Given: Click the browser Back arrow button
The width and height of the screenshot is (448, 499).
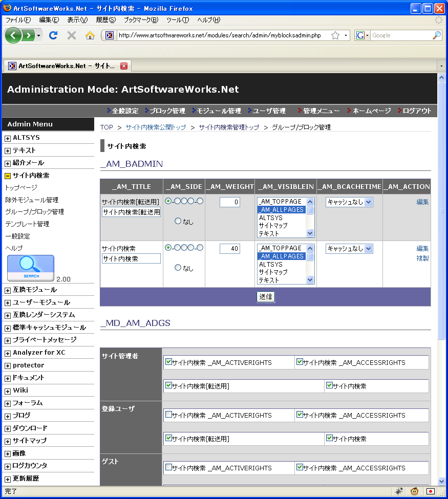Looking at the screenshot, I should [13, 35].
